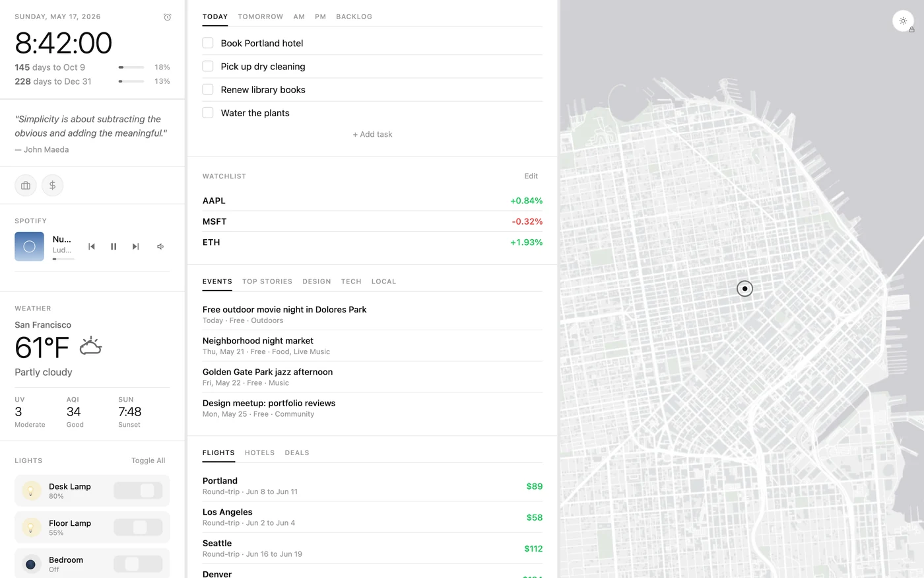Skip to previous Spotify track
The height and width of the screenshot is (578, 924).
tap(92, 246)
